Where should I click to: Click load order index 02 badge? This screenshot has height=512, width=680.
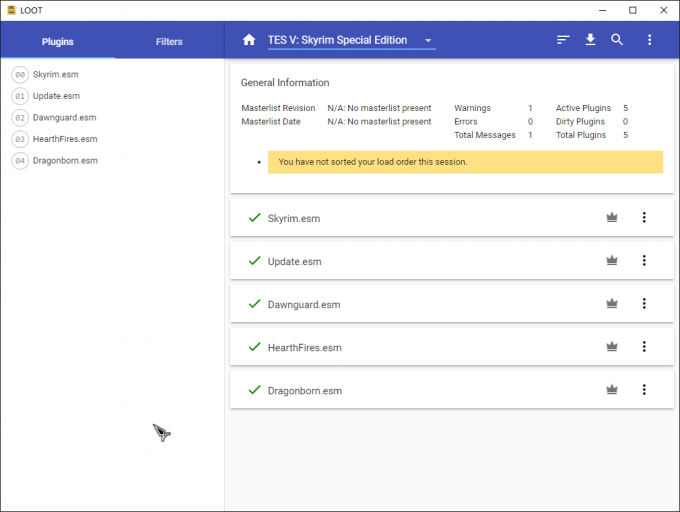pyautogui.click(x=20, y=117)
